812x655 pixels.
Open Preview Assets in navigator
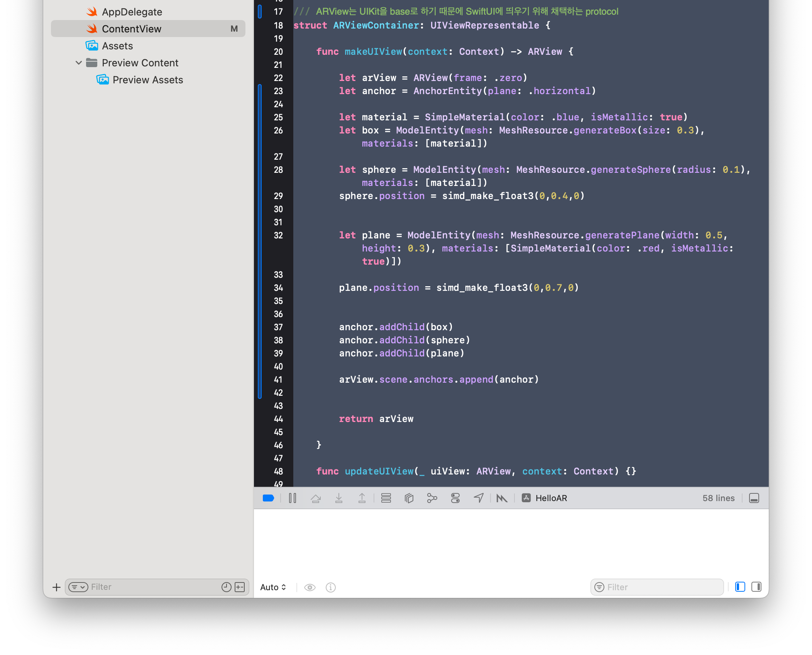[147, 80]
